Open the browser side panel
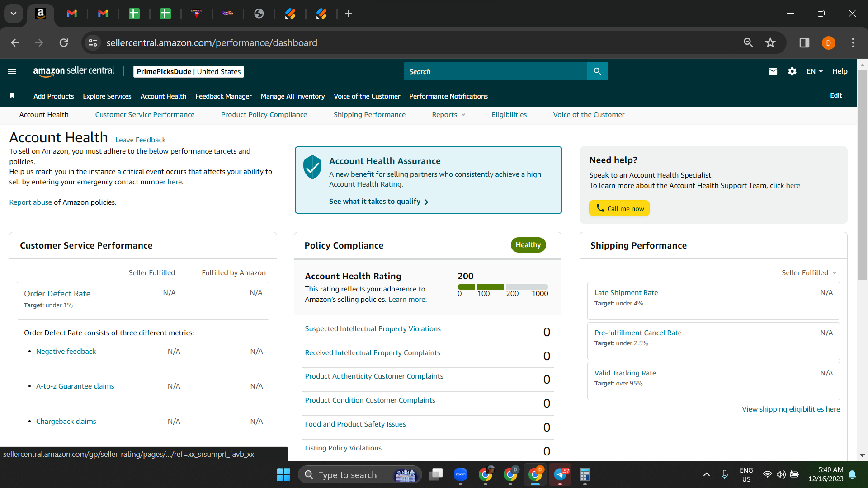The height and width of the screenshot is (488, 868). coord(804,43)
